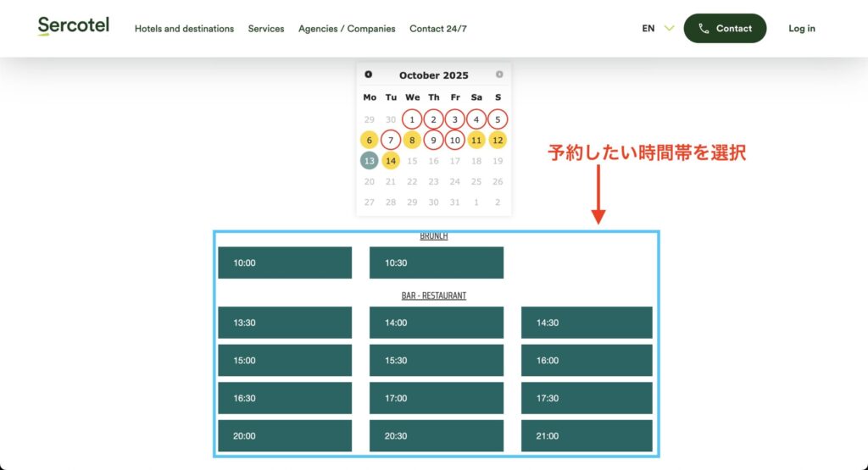Image resolution: width=868 pixels, height=470 pixels.
Task: Choose the 14:30 time slot
Action: [587, 323]
